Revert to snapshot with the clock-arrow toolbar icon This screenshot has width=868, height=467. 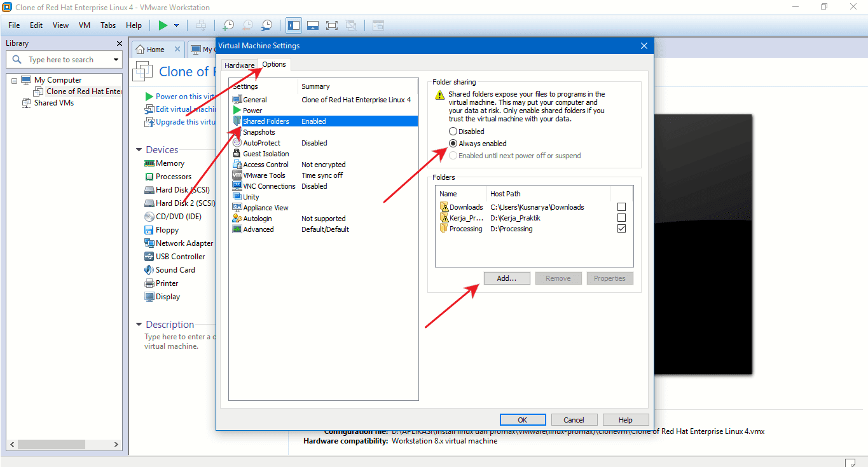[247, 25]
